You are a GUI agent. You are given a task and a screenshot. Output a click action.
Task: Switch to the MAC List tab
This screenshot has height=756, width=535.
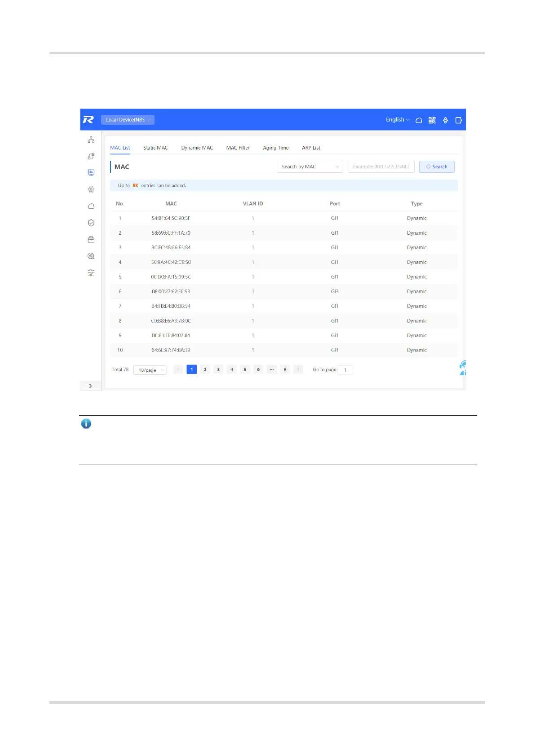pyautogui.click(x=120, y=148)
